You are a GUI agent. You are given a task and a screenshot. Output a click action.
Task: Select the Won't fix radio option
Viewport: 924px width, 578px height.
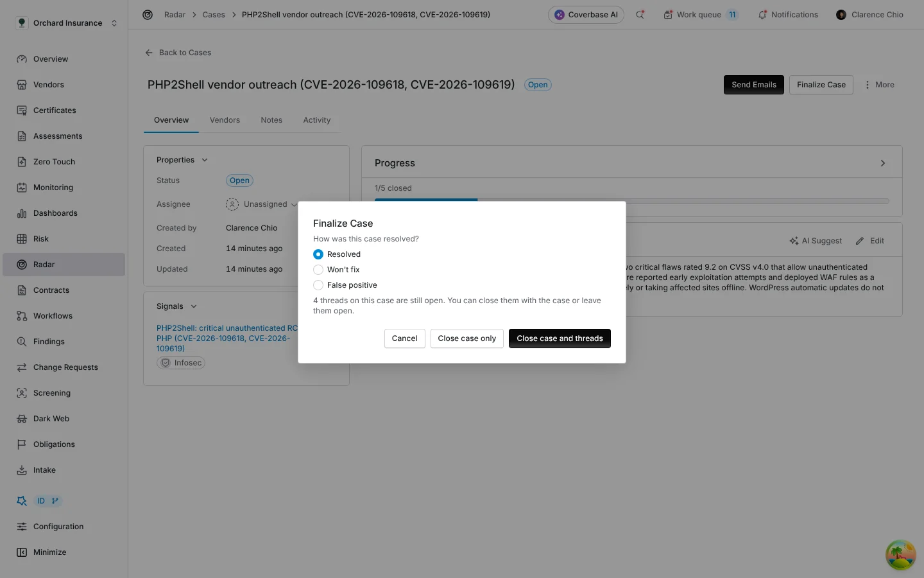coord(318,270)
